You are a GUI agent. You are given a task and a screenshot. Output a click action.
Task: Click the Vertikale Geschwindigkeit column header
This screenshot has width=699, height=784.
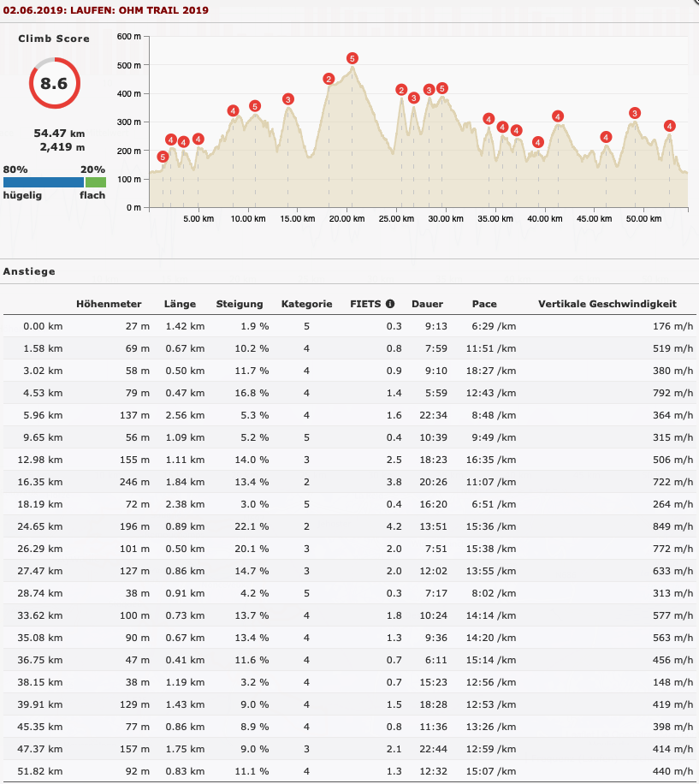point(607,304)
